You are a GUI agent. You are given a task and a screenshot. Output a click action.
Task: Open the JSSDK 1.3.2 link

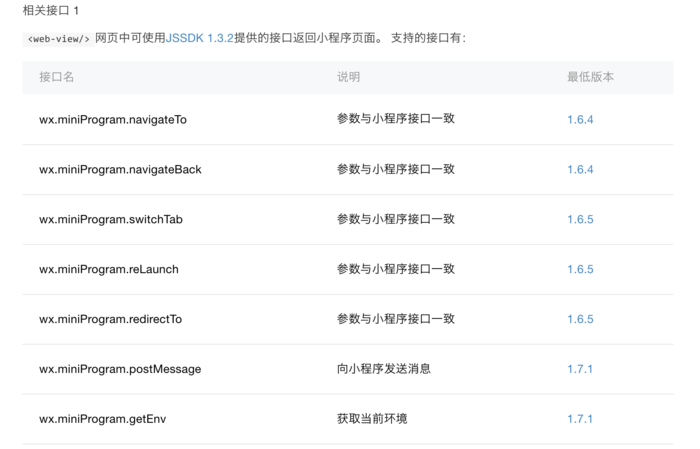tap(200, 38)
